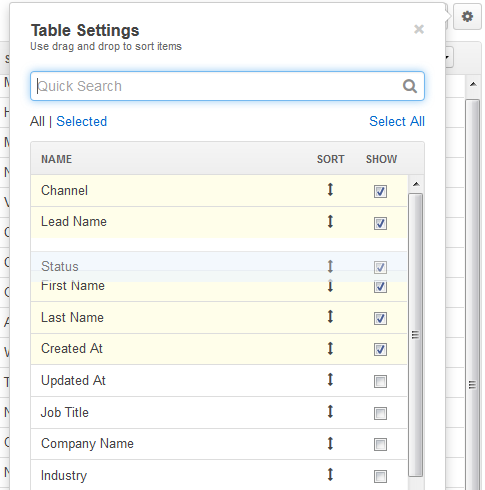Check the Job Title show checkbox
Screen dimensions: 485x490
click(380, 413)
